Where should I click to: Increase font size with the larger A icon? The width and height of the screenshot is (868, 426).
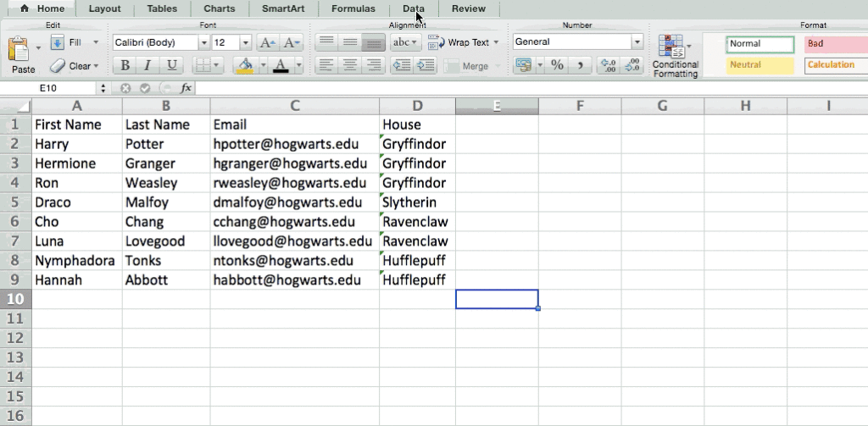pyautogui.click(x=267, y=42)
